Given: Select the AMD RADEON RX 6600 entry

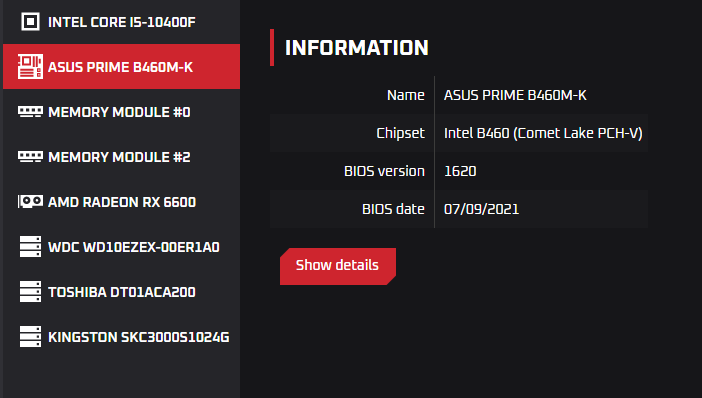Looking at the screenshot, I should 121,201.
